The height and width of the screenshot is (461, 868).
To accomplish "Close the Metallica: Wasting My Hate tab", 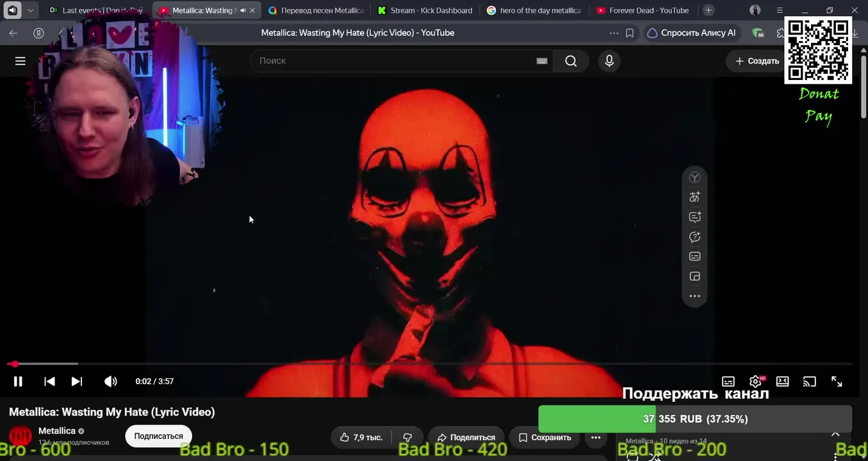I will pos(252,10).
